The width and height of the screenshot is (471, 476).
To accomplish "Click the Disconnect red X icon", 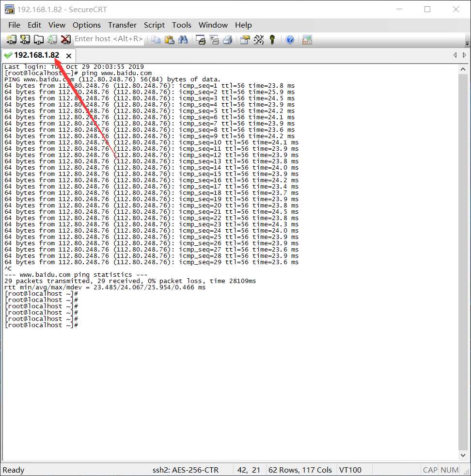I will pyautogui.click(x=65, y=39).
